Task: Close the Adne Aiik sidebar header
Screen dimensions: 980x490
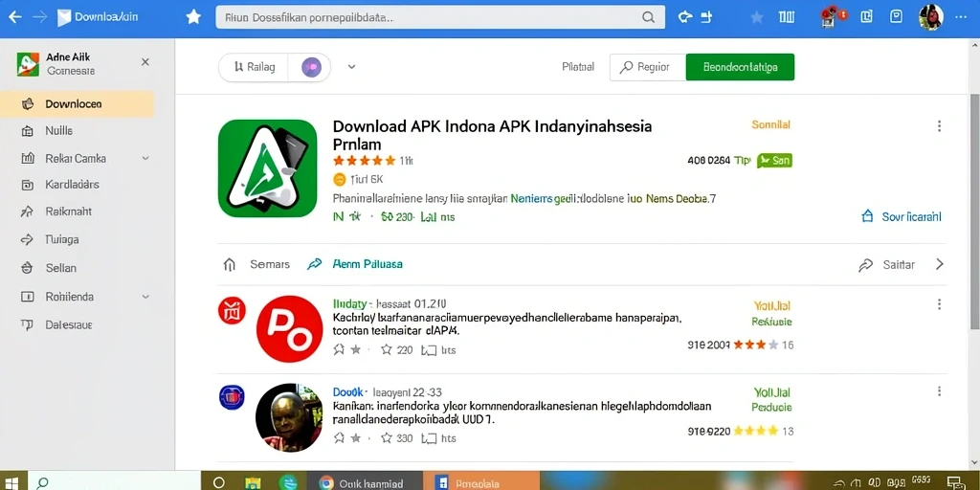Action: tap(145, 62)
